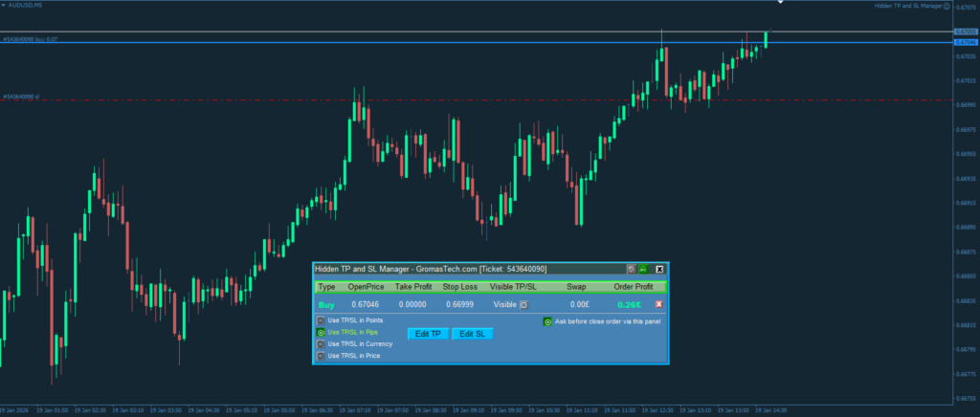This screenshot has height=417, width=980.
Task: Click the Edit SL button
Action: [473, 334]
